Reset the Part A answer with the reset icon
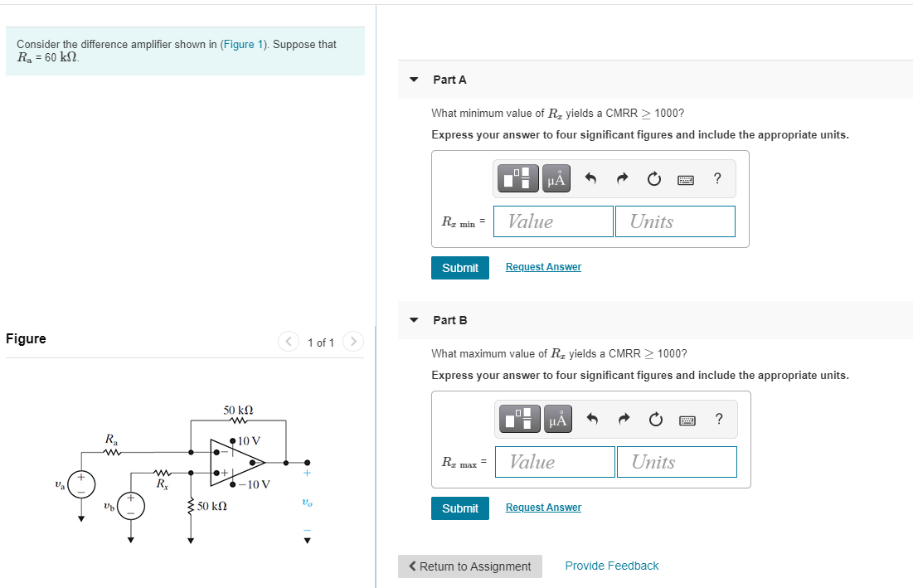The width and height of the screenshot is (913, 588). (x=654, y=177)
